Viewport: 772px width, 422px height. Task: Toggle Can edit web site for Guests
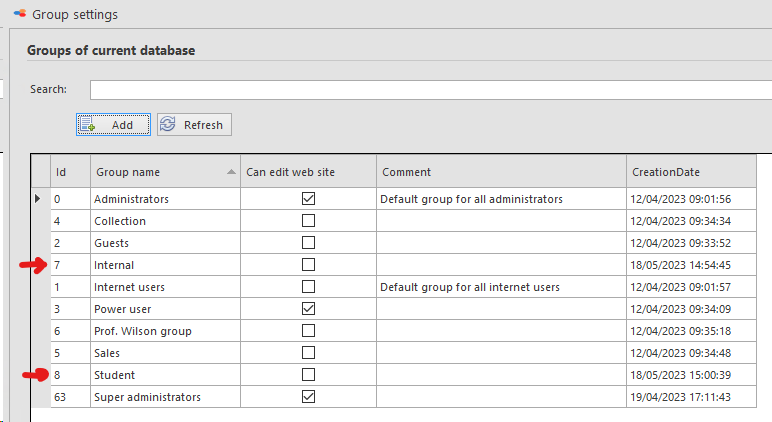point(308,243)
